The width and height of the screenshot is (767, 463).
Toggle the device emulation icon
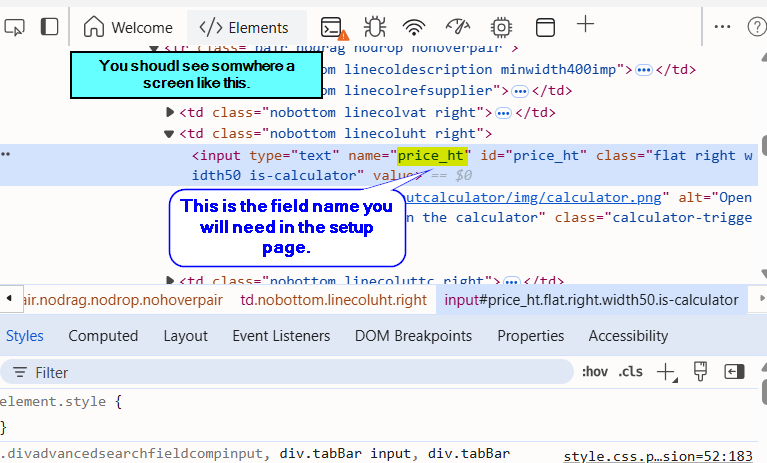pos(49,27)
